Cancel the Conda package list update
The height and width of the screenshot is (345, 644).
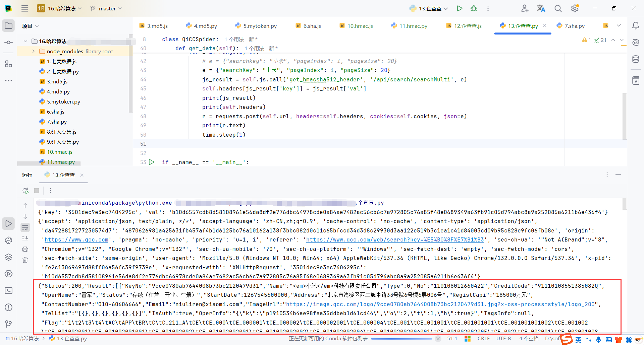438,339
